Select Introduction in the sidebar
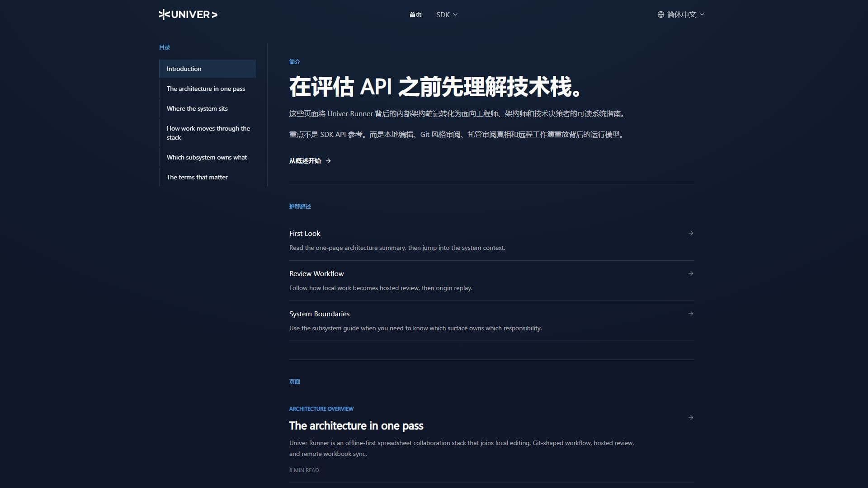The width and height of the screenshot is (868, 488). tap(208, 69)
